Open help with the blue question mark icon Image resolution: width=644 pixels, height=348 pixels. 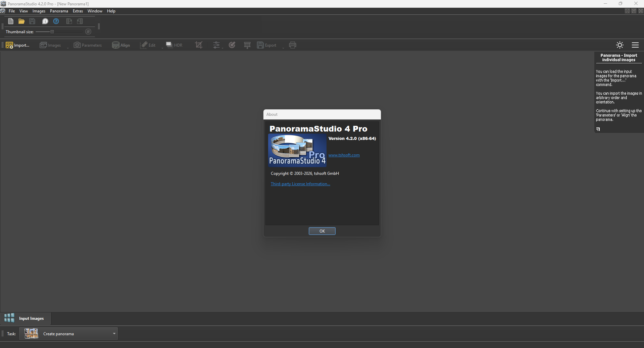pos(56,21)
